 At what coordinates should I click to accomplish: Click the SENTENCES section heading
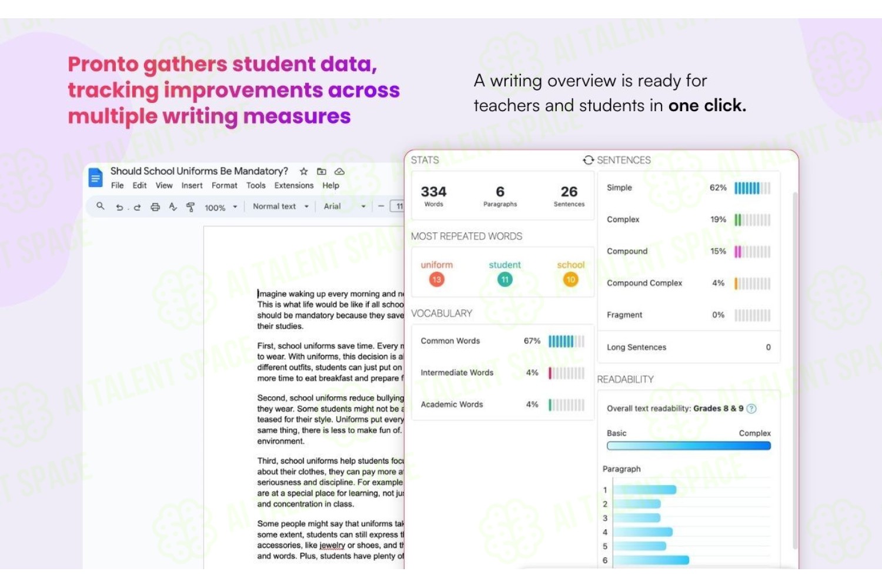(x=623, y=160)
